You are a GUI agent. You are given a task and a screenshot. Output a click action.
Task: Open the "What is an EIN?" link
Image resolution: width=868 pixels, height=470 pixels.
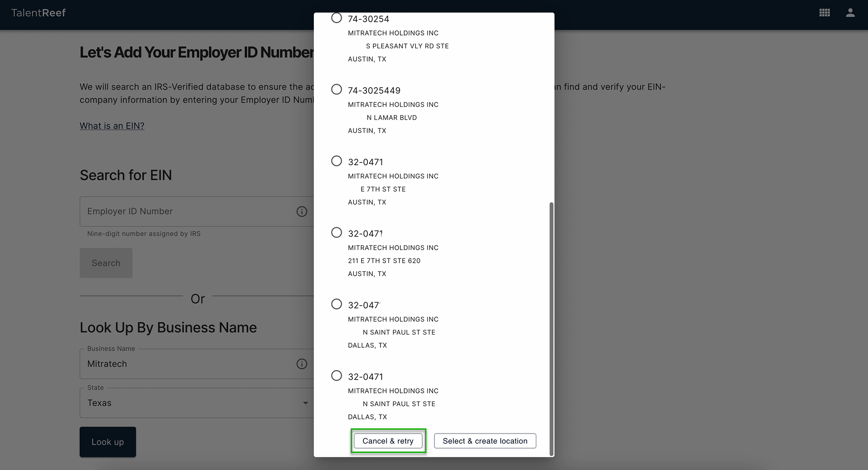(x=112, y=126)
